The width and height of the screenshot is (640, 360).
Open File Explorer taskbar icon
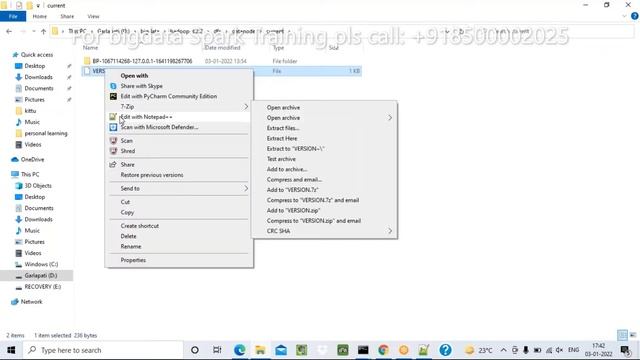[x=260, y=350]
